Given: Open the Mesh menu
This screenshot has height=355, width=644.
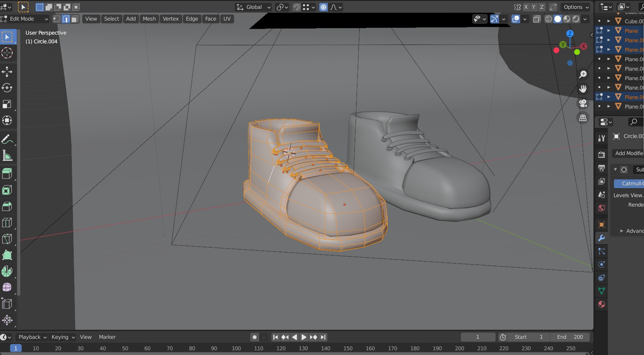Looking at the screenshot, I should pos(149,19).
